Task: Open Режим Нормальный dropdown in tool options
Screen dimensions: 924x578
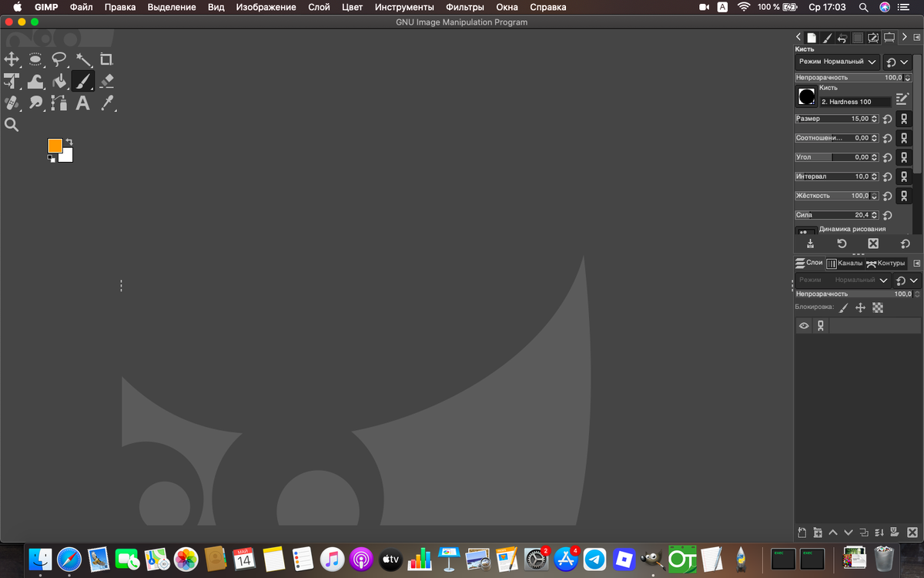Action: tap(837, 62)
